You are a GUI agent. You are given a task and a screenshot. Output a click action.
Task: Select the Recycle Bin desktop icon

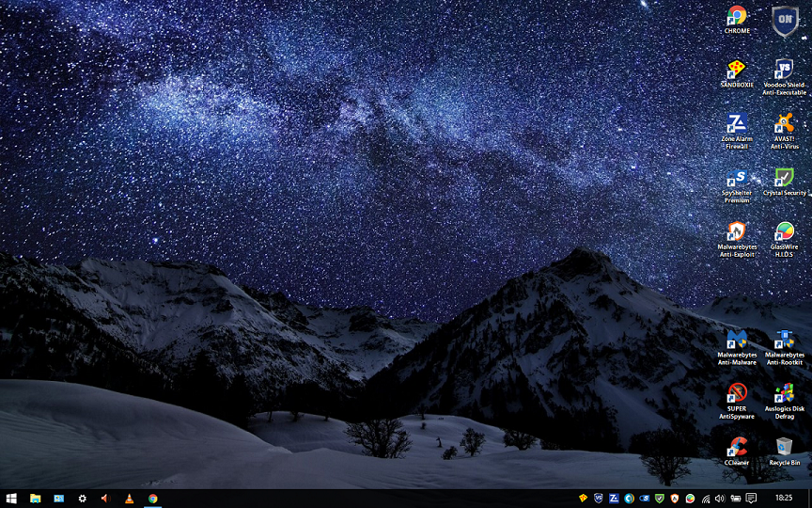click(784, 451)
